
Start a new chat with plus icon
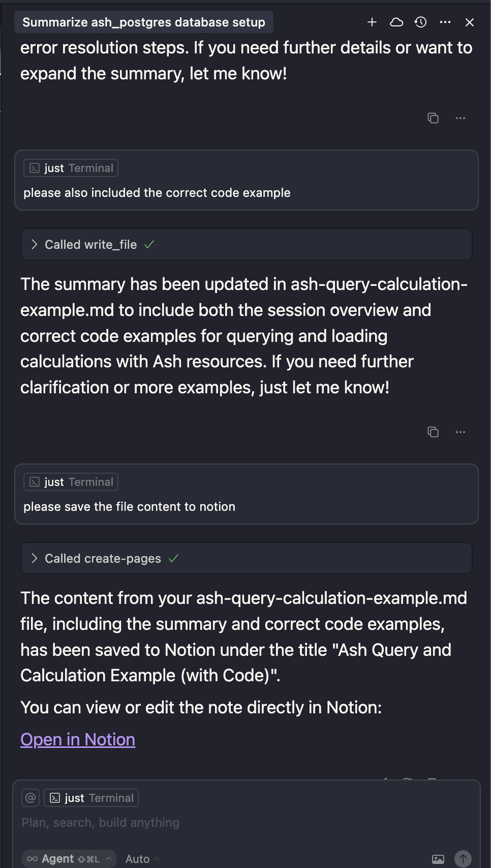coord(372,22)
